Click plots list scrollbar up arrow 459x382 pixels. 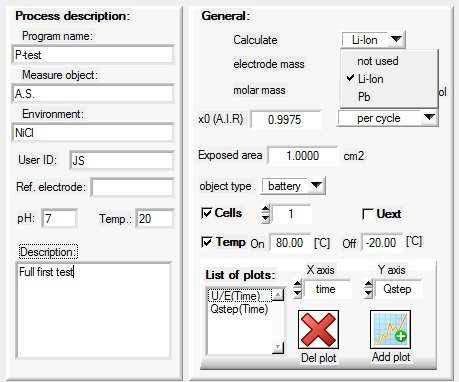pos(278,294)
